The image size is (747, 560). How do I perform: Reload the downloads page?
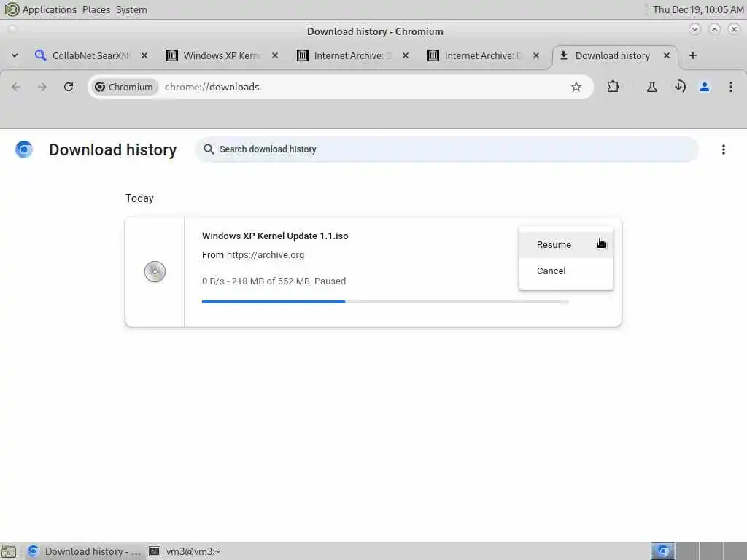pyautogui.click(x=69, y=87)
